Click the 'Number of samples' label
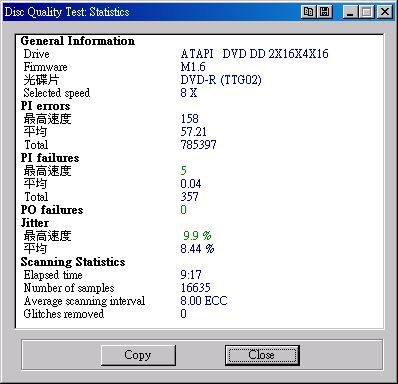The height and width of the screenshot is (384, 398). pyautogui.click(x=69, y=288)
